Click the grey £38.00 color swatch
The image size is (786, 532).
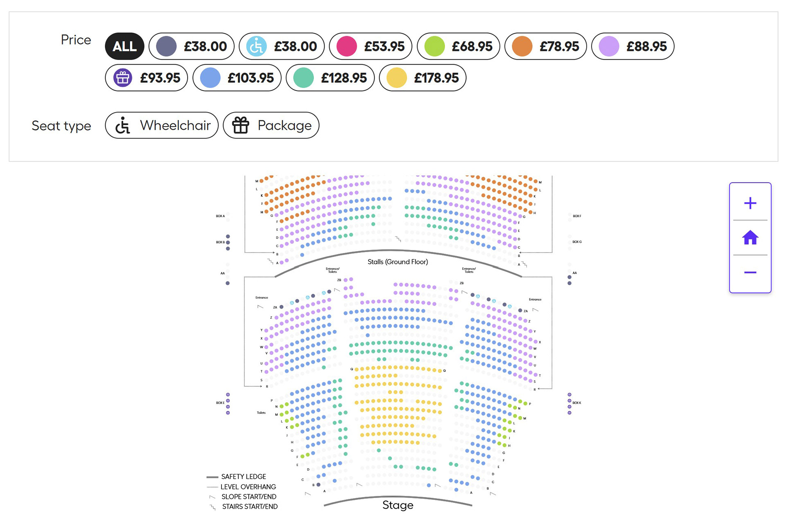pyautogui.click(x=166, y=46)
